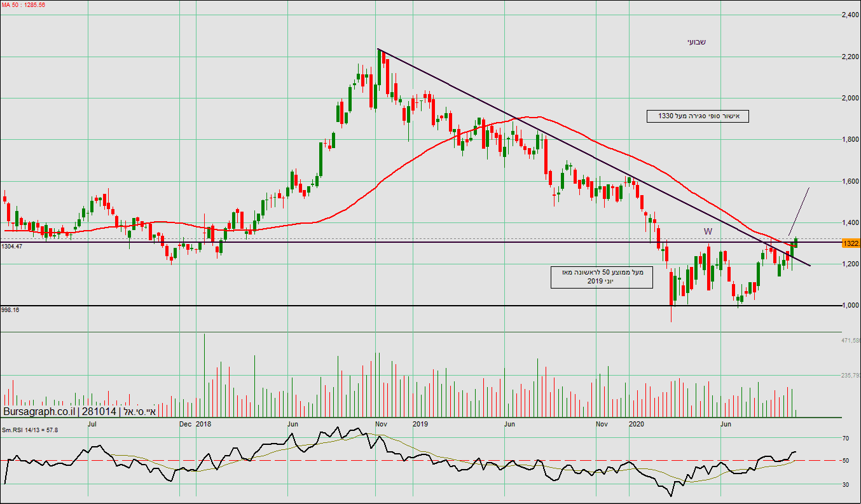The image size is (861, 504).
Task: Click the 1,200 price axis label
Action: pos(850,264)
